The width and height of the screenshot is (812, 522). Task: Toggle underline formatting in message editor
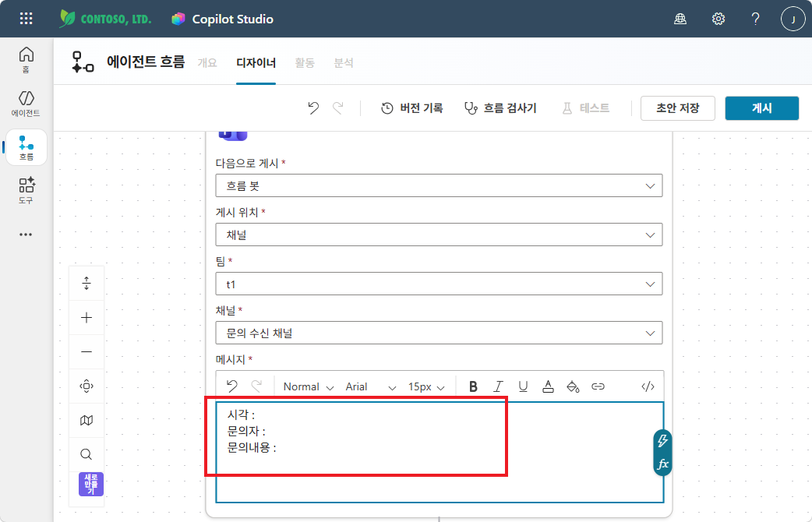[x=523, y=386]
